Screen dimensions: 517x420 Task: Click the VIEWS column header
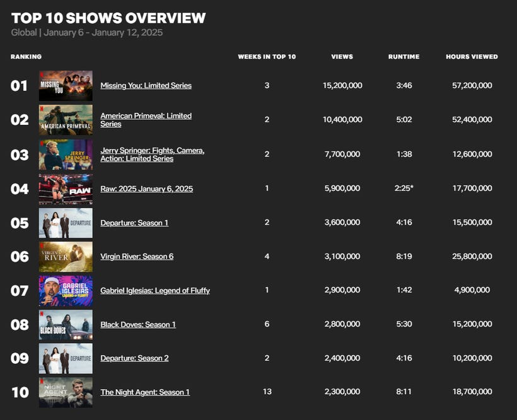pos(342,57)
